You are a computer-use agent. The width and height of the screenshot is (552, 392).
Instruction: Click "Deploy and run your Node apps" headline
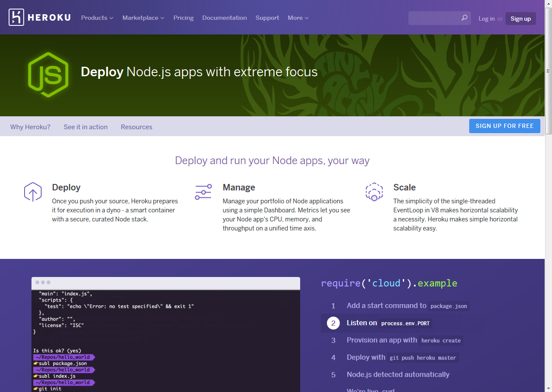272,161
